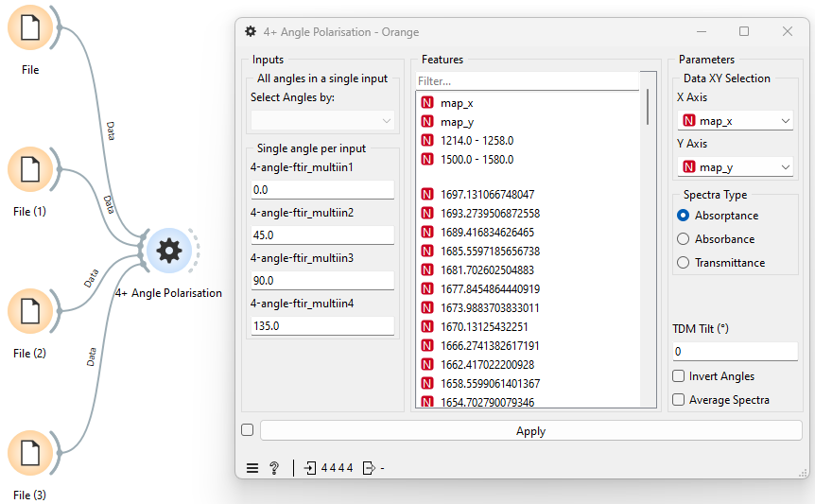
Task: Click the TDM Tilt input field
Action: (735, 352)
